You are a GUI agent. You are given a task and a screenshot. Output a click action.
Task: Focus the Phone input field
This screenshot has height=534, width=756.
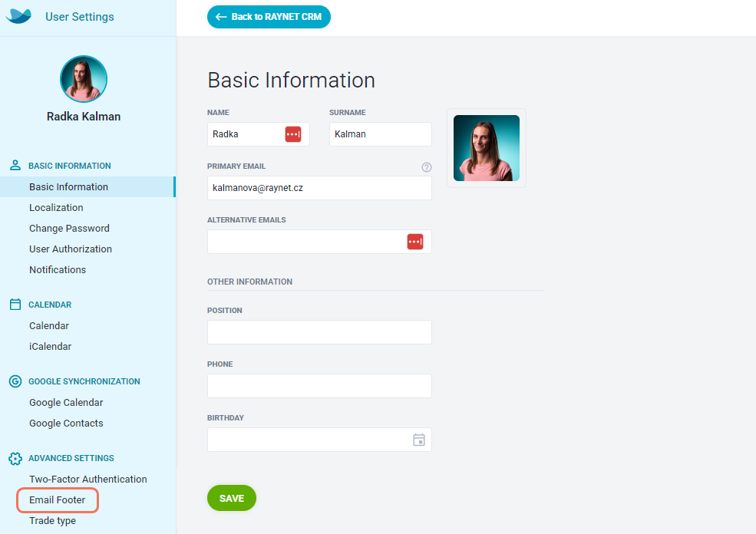point(319,386)
